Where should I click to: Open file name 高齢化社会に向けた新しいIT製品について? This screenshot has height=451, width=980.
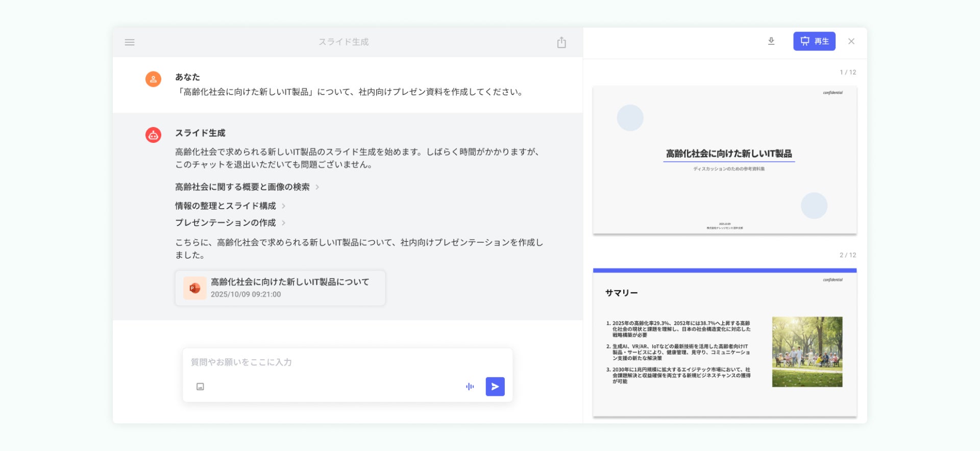click(x=289, y=282)
